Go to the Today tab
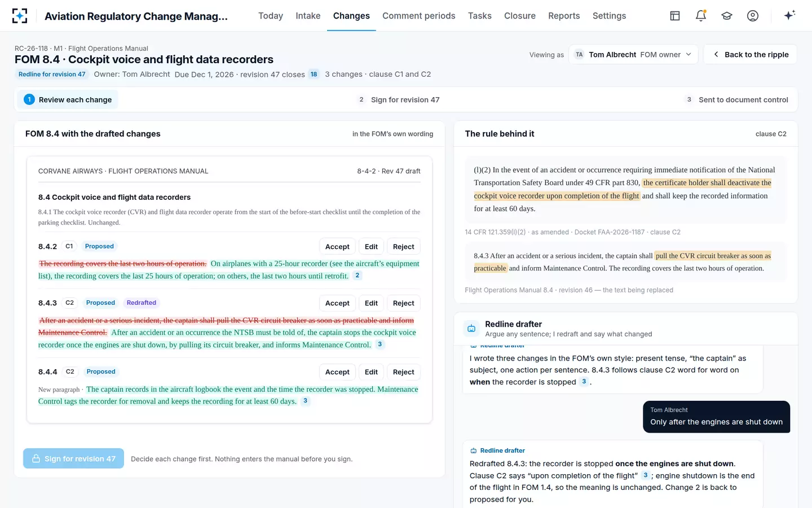The height and width of the screenshot is (508, 812). click(271, 16)
